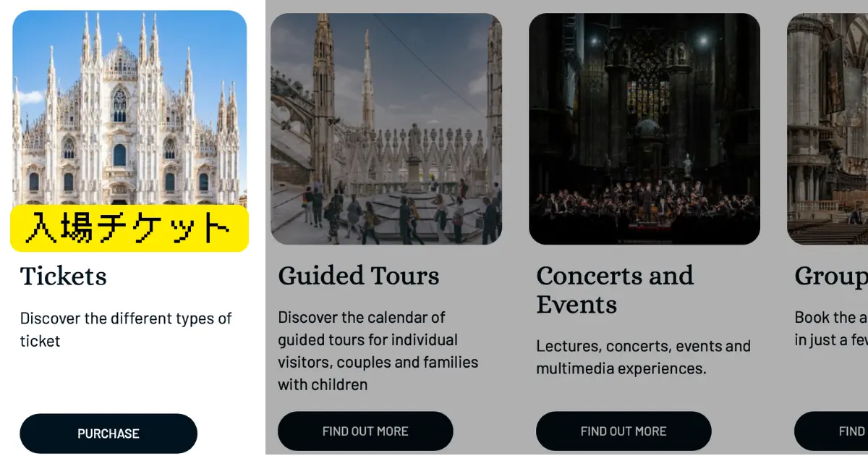This screenshot has height=456, width=868.
Task: Click the guided tours calendar description text
Action: [378, 351]
